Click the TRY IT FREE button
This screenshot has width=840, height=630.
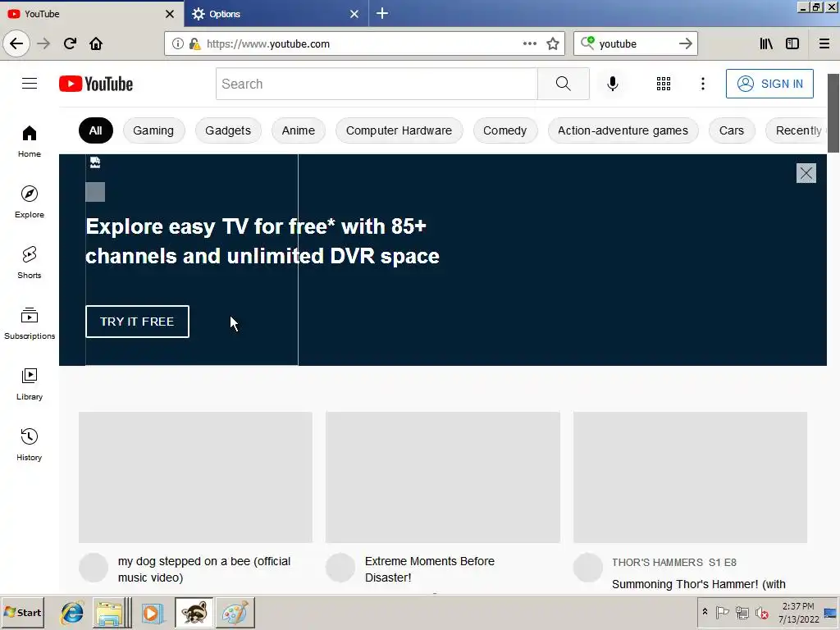137,322
